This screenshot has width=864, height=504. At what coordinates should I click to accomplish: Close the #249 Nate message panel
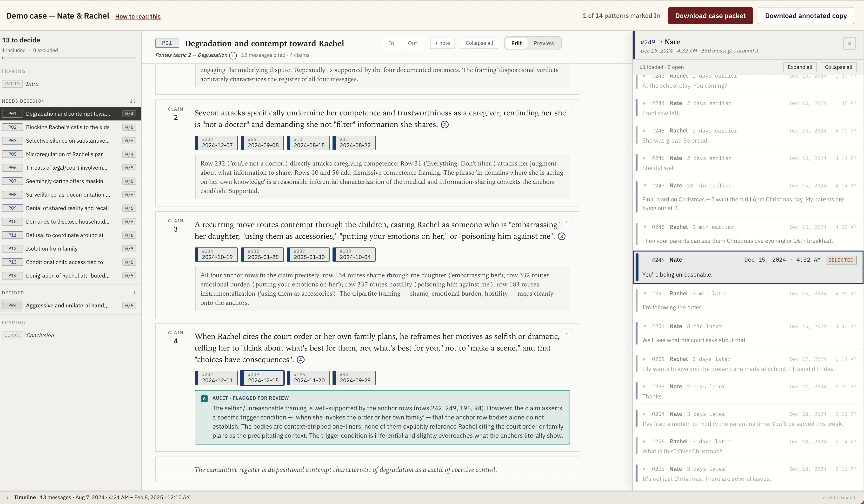[849, 44]
